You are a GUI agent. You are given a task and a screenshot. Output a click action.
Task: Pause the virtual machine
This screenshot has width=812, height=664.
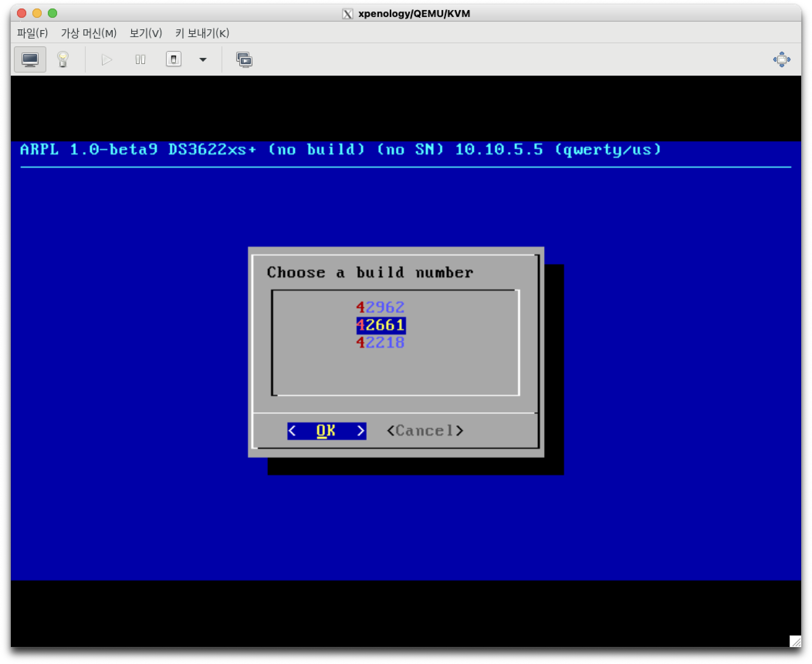(140, 59)
